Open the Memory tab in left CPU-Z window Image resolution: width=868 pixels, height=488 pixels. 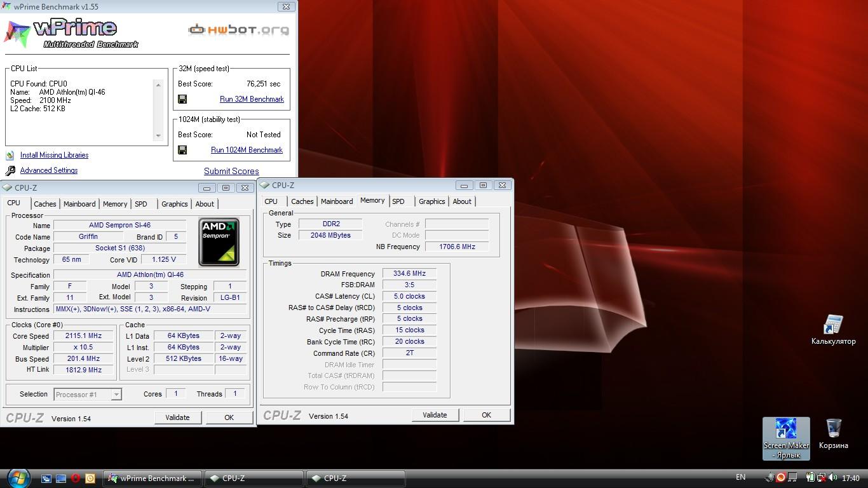pos(115,204)
